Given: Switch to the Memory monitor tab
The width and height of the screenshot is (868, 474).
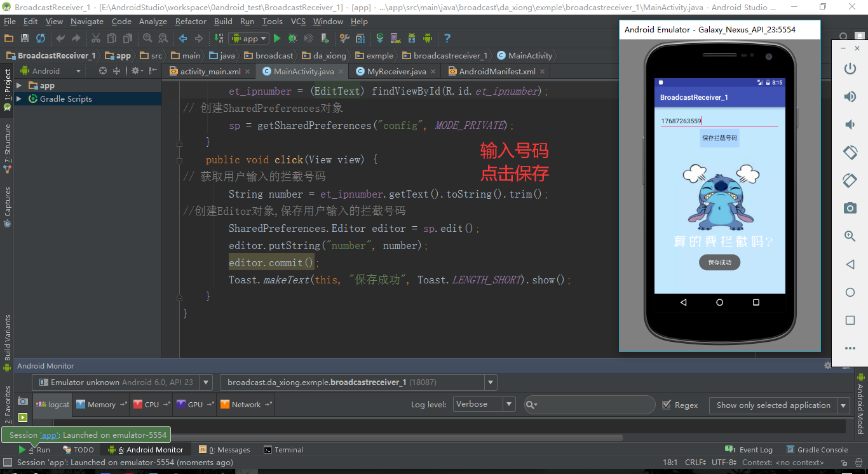Looking at the screenshot, I should (x=101, y=404).
